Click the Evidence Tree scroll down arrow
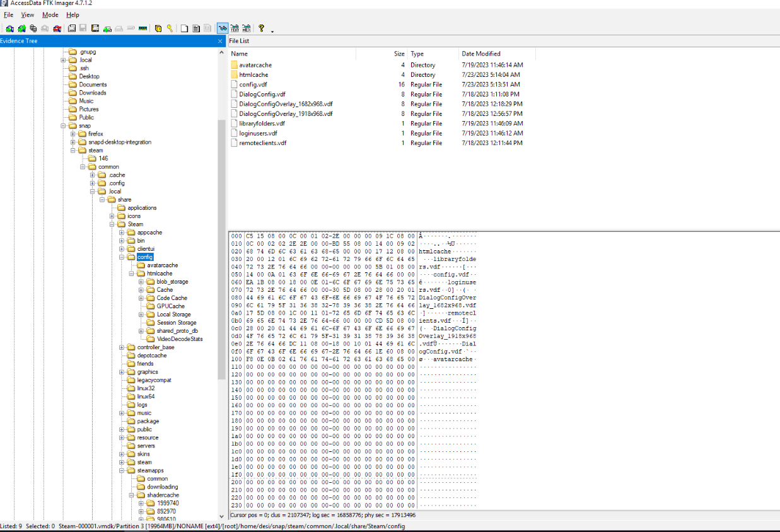 [221, 516]
